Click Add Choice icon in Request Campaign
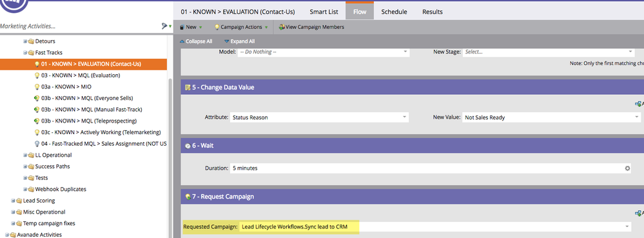 [639, 213]
